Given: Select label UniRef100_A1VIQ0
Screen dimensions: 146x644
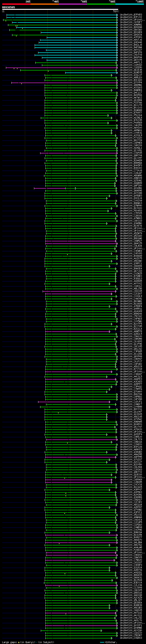Looking at the screenshot, I should 131,630.
